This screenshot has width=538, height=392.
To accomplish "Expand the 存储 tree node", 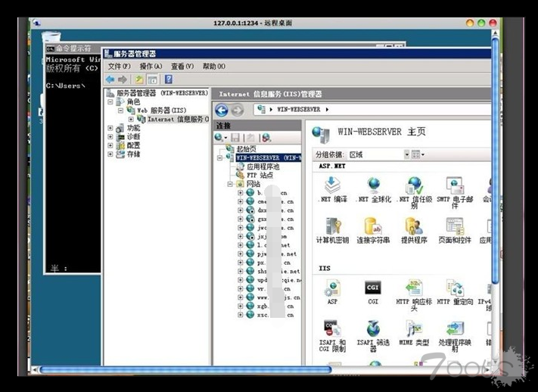I will click(x=110, y=154).
